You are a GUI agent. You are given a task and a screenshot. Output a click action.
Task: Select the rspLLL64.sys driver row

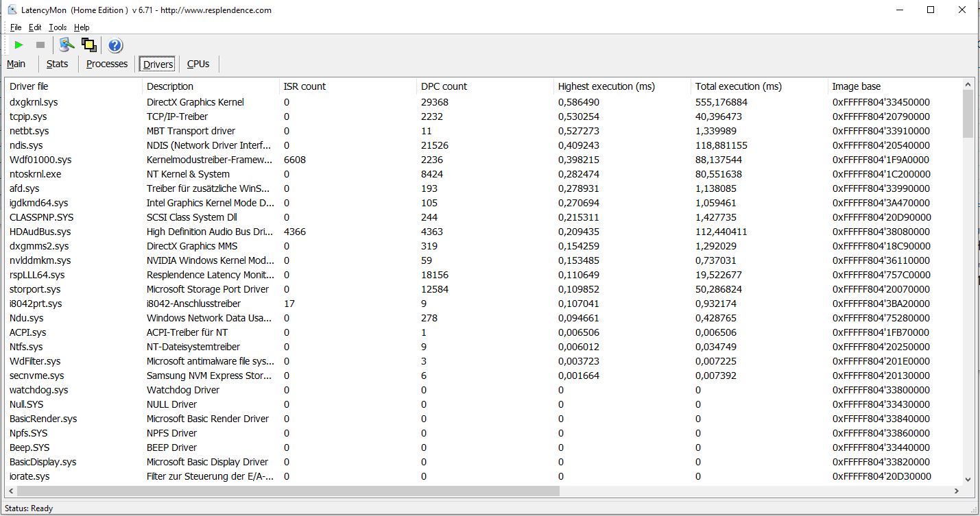483,275
